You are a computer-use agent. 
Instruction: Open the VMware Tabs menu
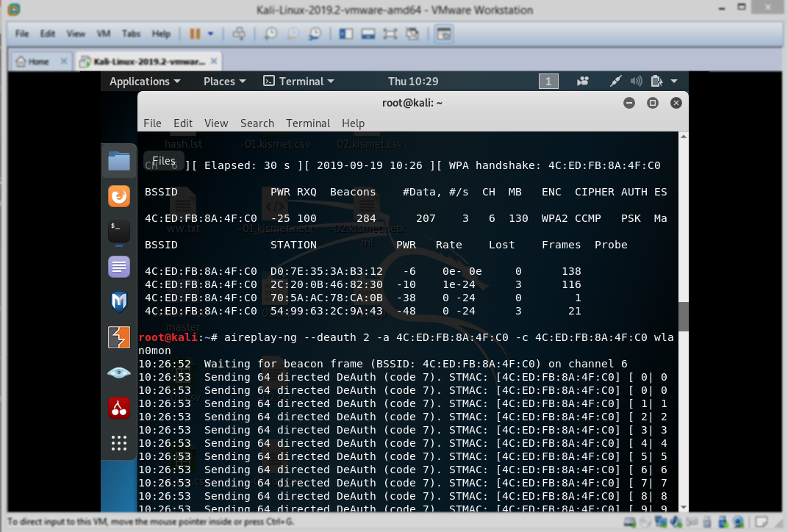[131, 34]
